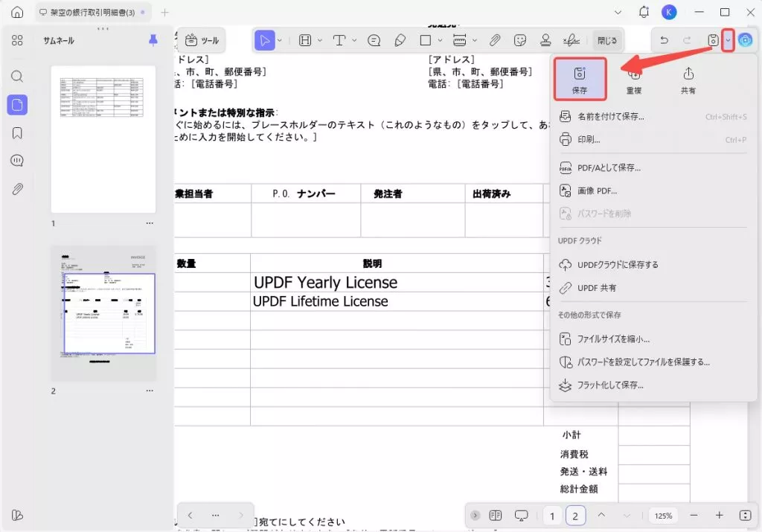The height and width of the screenshot is (532, 762).
Task: Select the page 2 thumbnail
Action: [x=103, y=313]
